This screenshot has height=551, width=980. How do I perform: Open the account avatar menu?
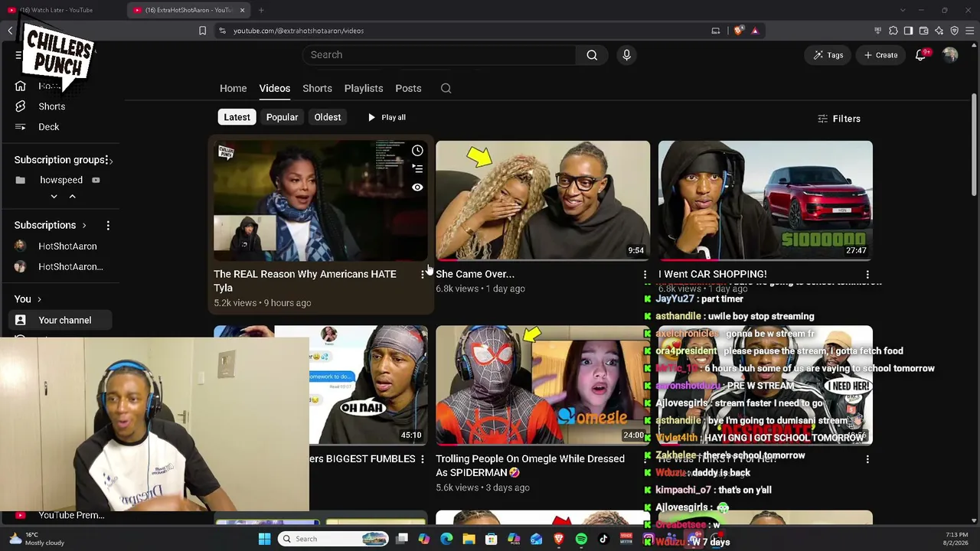950,55
